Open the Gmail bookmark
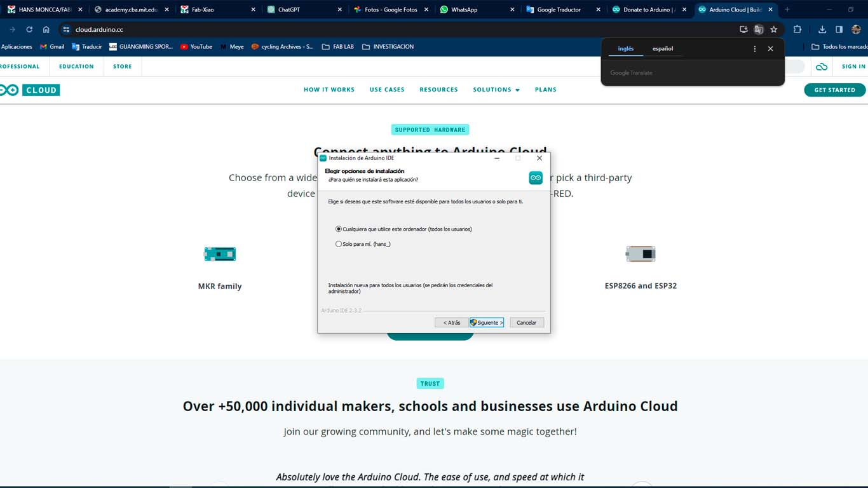 (x=52, y=46)
